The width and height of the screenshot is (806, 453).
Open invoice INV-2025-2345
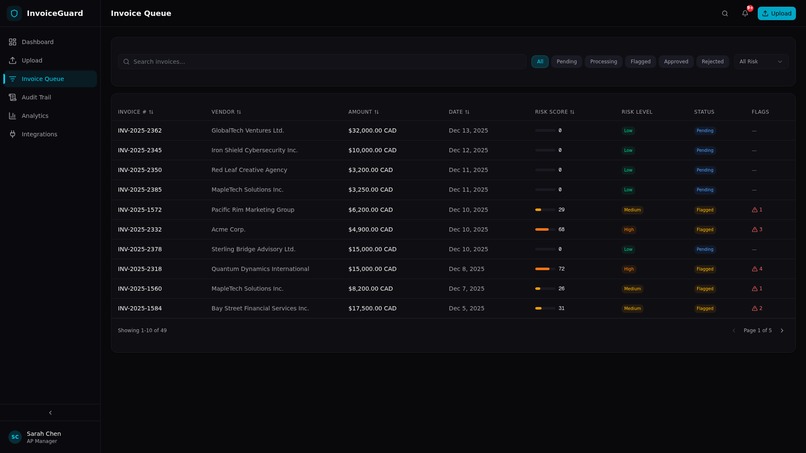140,150
